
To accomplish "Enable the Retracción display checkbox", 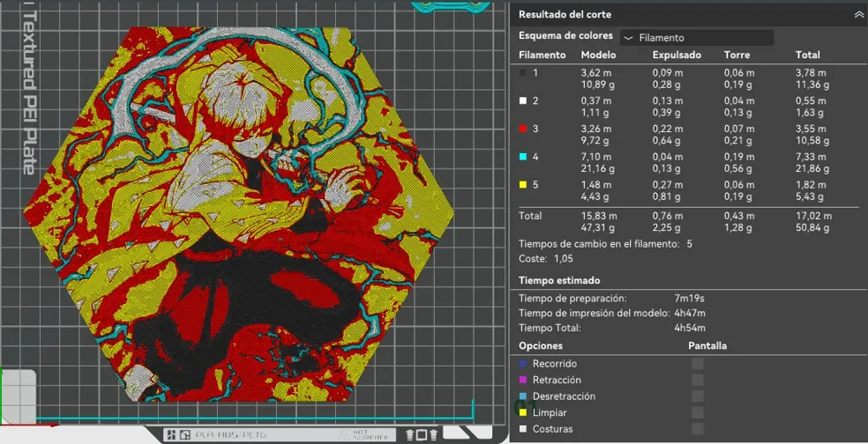I will pyautogui.click(x=698, y=380).
